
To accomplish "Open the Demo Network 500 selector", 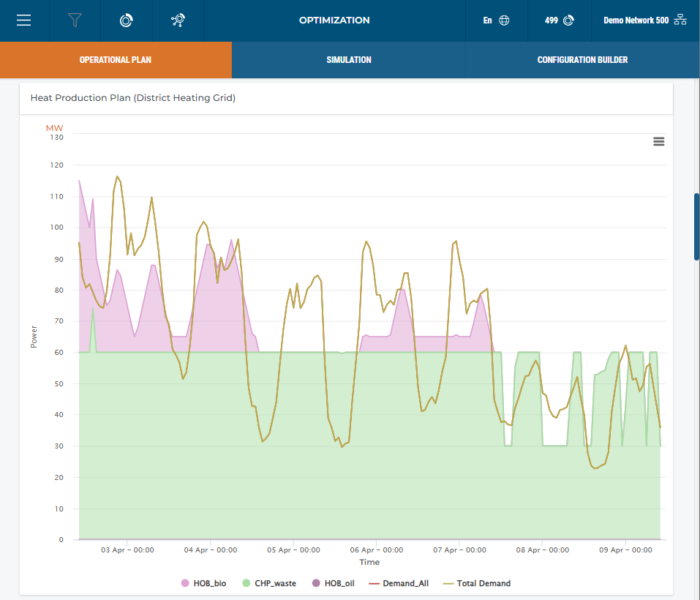I will (636, 20).
